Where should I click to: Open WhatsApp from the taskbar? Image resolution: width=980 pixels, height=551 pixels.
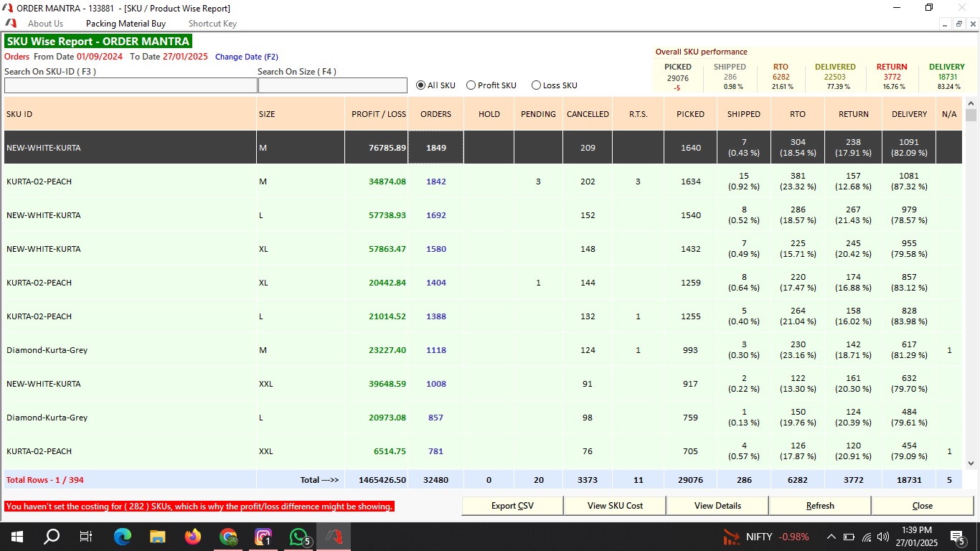(x=298, y=536)
